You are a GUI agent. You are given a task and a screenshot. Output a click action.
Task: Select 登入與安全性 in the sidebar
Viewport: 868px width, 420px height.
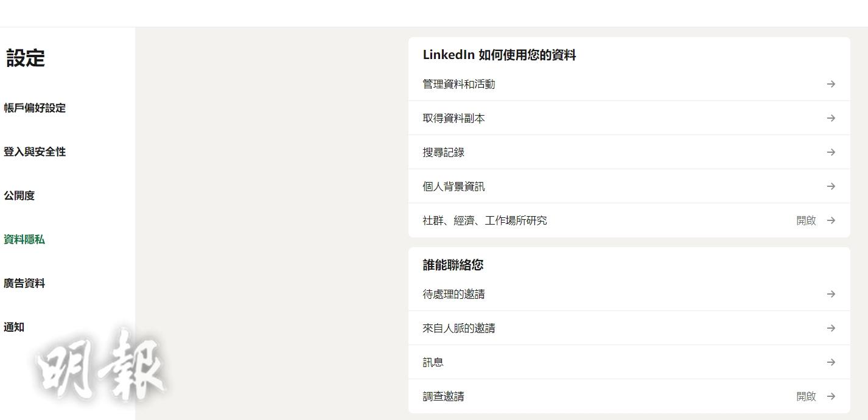[35, 152]
